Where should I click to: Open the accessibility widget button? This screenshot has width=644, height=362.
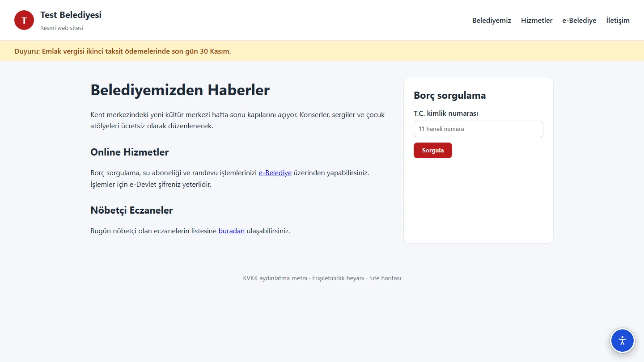point(623,341)
